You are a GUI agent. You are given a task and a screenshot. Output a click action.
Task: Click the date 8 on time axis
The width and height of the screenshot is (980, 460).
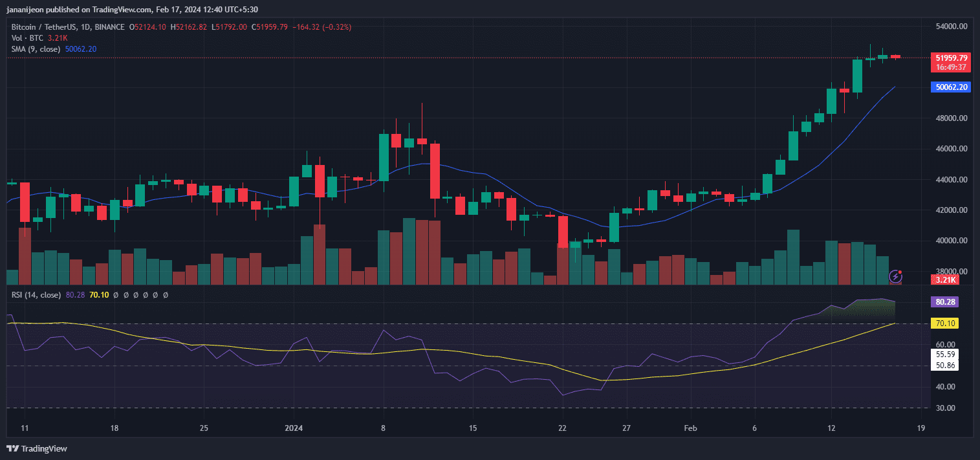[383, 428]
